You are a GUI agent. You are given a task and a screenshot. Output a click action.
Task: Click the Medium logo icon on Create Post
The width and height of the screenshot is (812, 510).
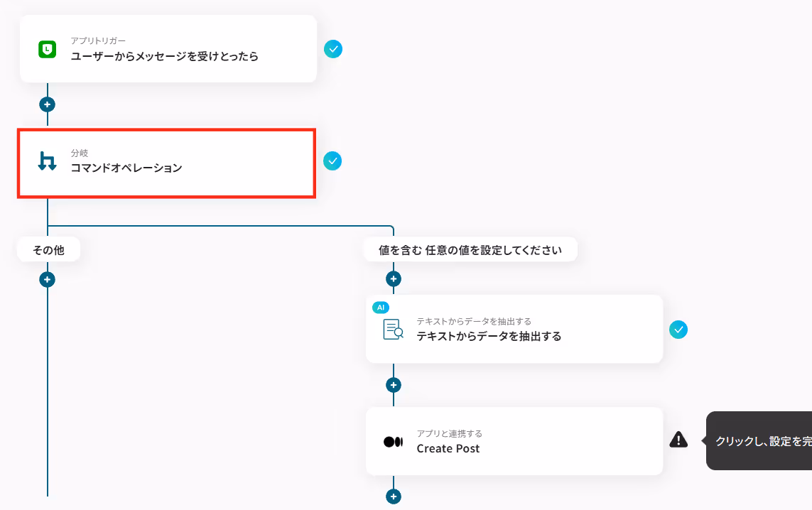tap(393, 442)
